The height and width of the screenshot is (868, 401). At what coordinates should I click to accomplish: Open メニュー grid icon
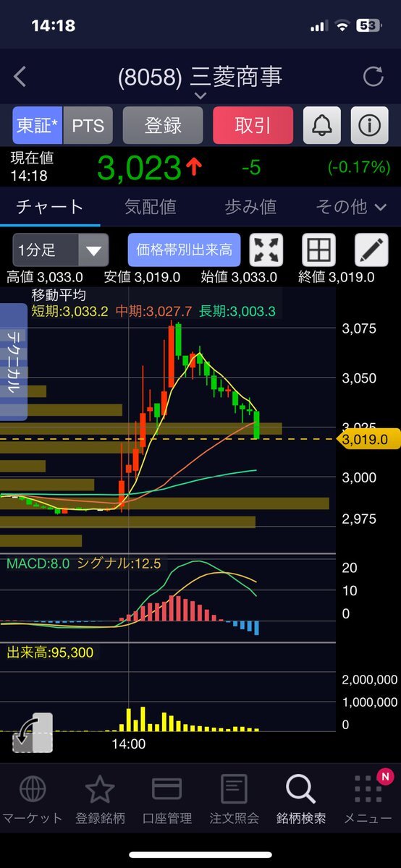tap(368, 799)
